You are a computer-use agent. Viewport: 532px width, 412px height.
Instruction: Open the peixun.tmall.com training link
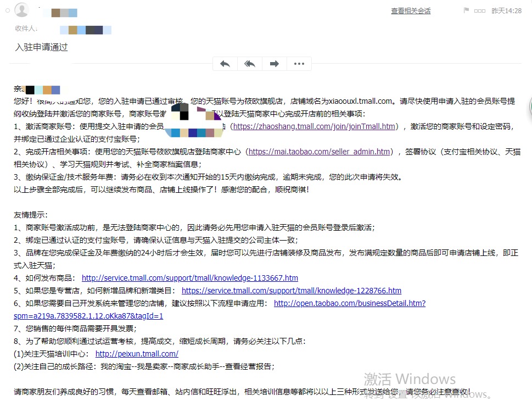tap(137, 354)
